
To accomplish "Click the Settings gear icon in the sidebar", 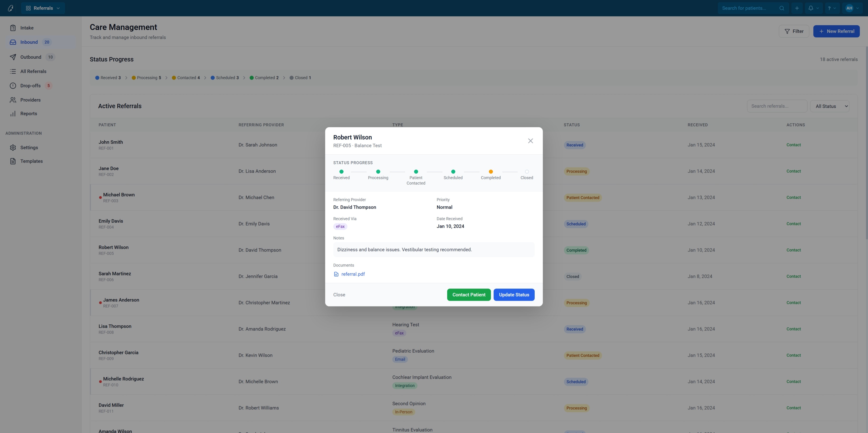I will [13, 148].
